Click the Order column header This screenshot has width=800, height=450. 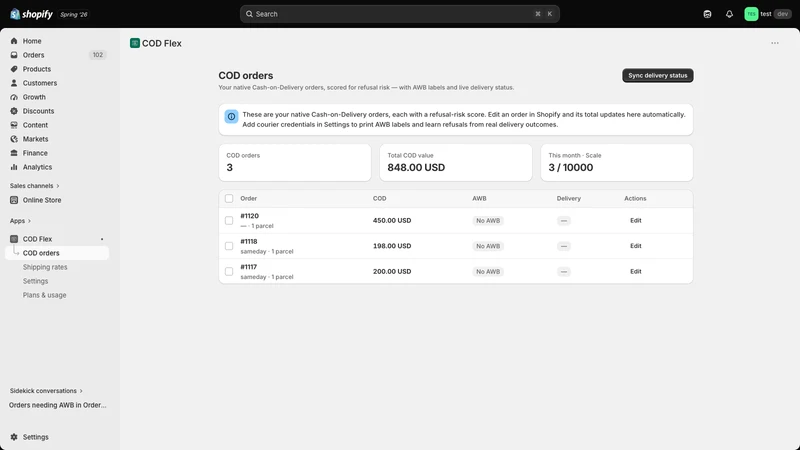click(x=248, y=198)
